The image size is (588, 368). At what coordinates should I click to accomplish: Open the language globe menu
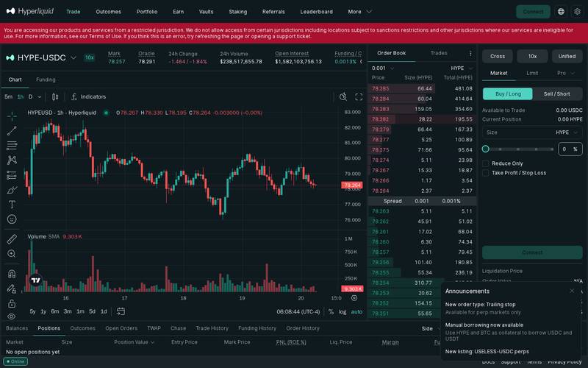pos(561,12)
